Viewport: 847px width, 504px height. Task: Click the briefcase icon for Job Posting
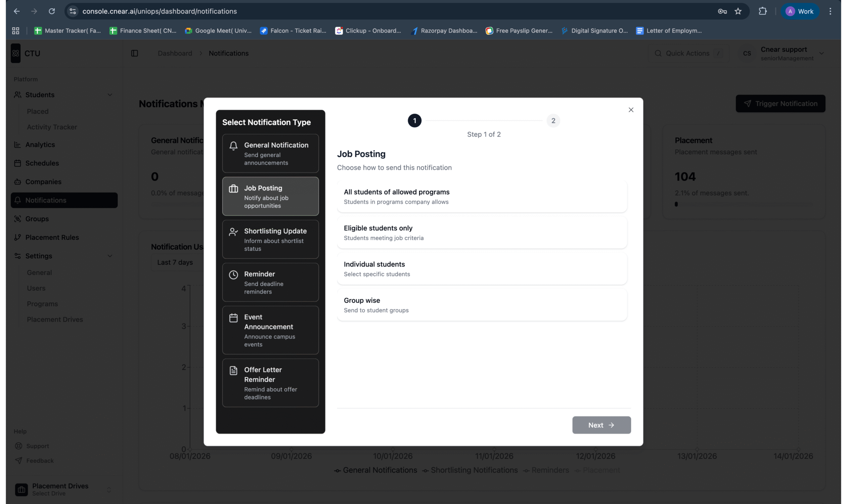tap(233, 189)
